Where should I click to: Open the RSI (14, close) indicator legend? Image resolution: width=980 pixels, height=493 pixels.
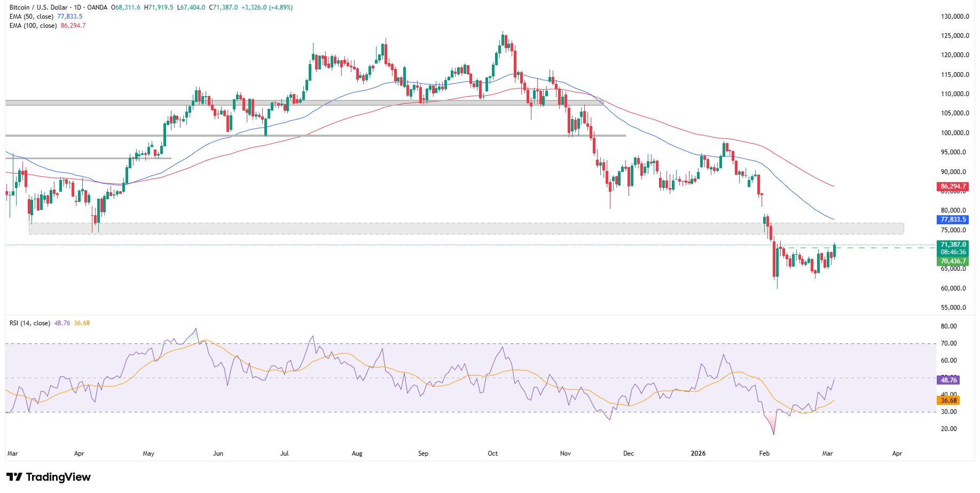[x=30, y=323]
